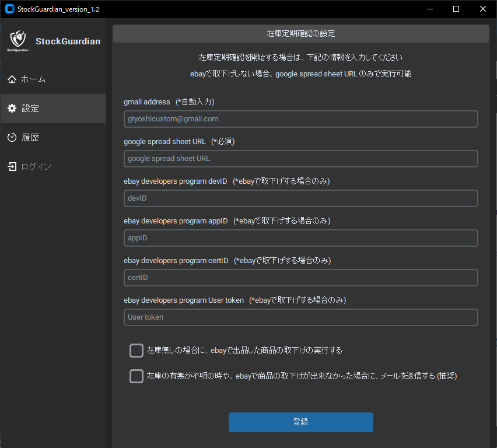Screen dimensions: 497x448
Task: Click the 'ebay developers program User token' label
Action: point(235,300)
